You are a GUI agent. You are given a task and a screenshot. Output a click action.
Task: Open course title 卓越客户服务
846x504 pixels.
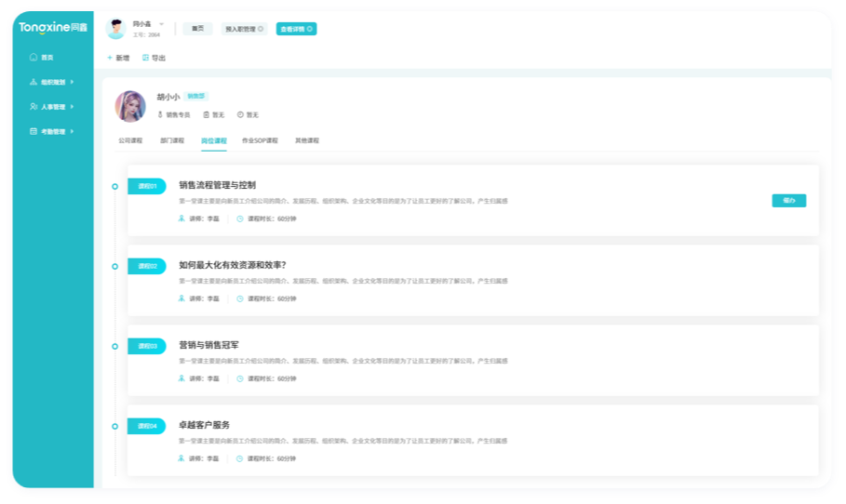pyautogui.click(x=205, y=425)
